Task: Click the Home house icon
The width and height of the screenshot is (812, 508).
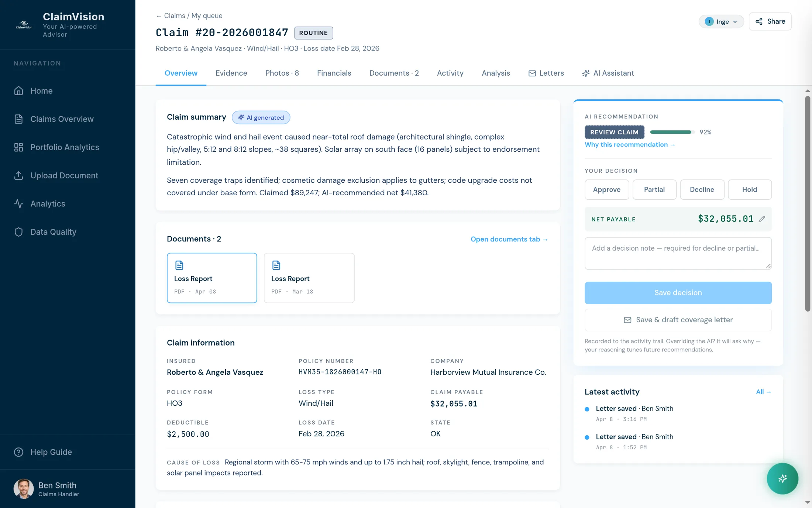Action: click(18, 91)
